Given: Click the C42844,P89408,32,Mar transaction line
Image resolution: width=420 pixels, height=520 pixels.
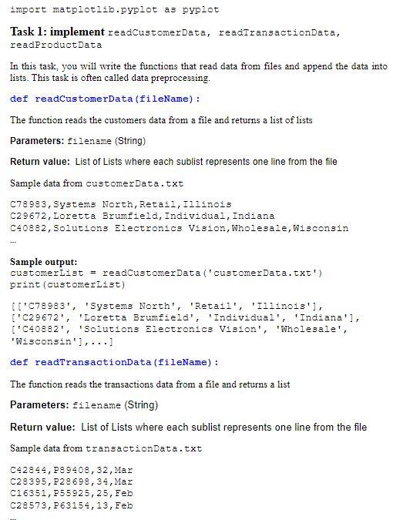Looking at the screenshot, I should point(72,470).
